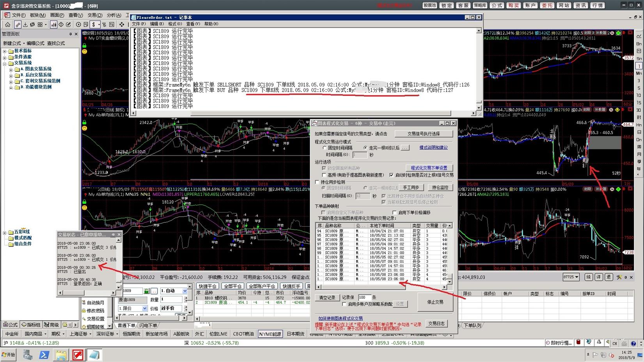
Task: Click trade record list scroll-down arrow
Action: coord(450,282)
